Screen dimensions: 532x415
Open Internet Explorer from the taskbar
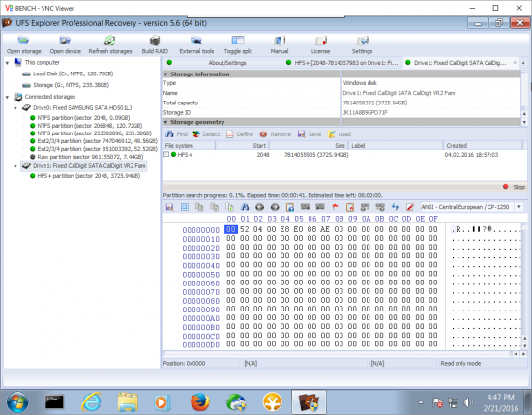(91, 402)
